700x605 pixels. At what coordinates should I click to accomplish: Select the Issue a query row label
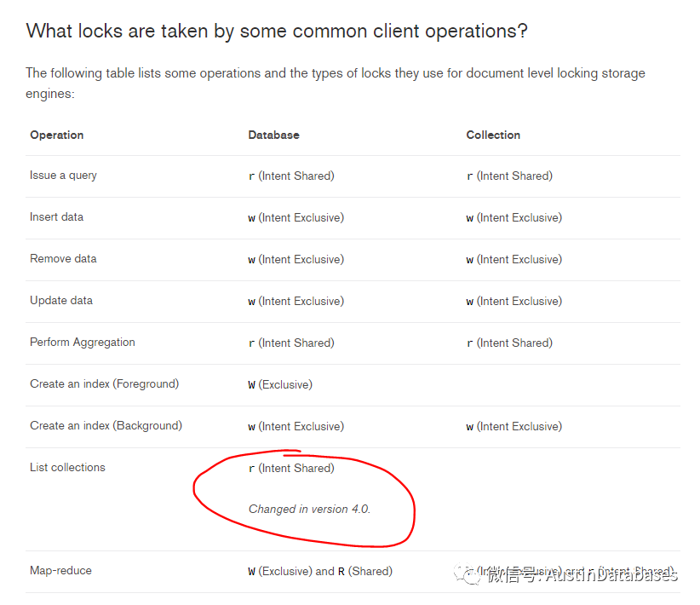tap(63, 175)
